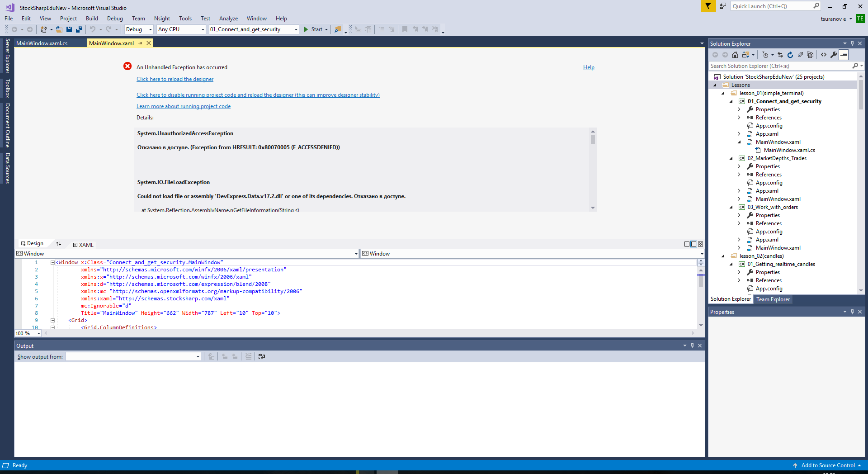Screen dimensions: 868x474
Task: Toggle pin on the MainWindow.xaml tab
Action: [x=141, y=43]
